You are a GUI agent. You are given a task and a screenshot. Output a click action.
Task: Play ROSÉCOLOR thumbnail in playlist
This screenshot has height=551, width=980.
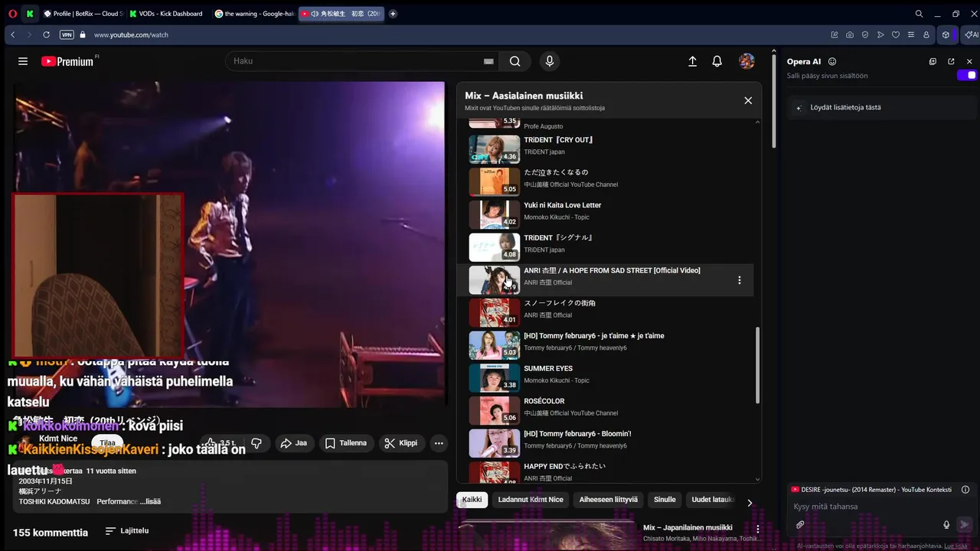pos(494,410)
